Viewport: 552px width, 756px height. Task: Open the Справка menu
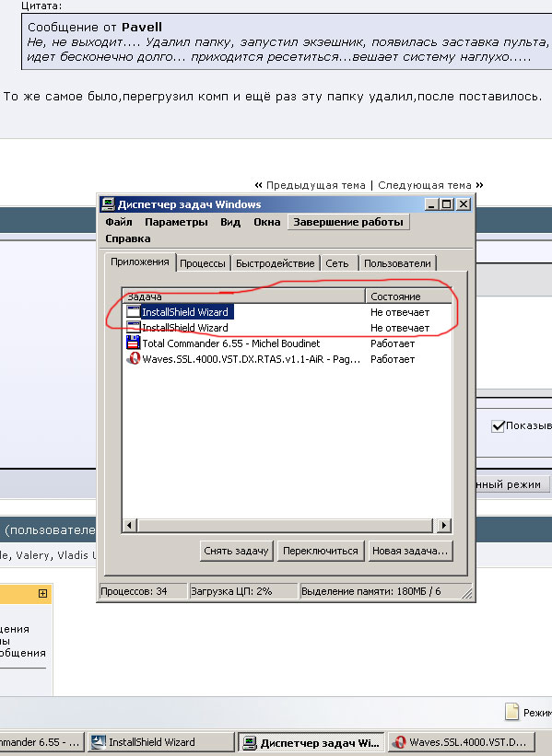point(128,238)
